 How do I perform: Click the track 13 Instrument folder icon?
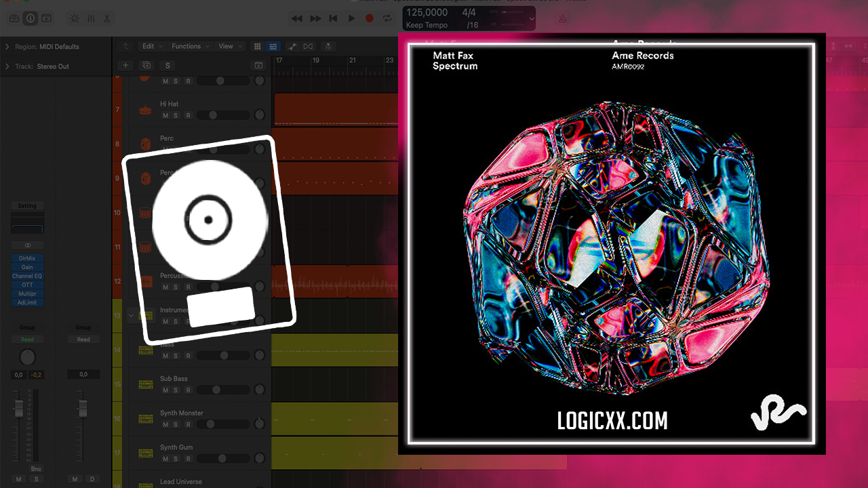pos(145,315)
